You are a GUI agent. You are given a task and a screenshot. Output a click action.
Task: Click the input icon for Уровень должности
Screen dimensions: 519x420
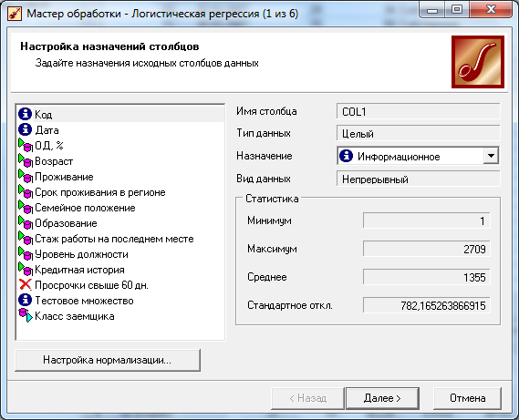click(x=26, y=254)
